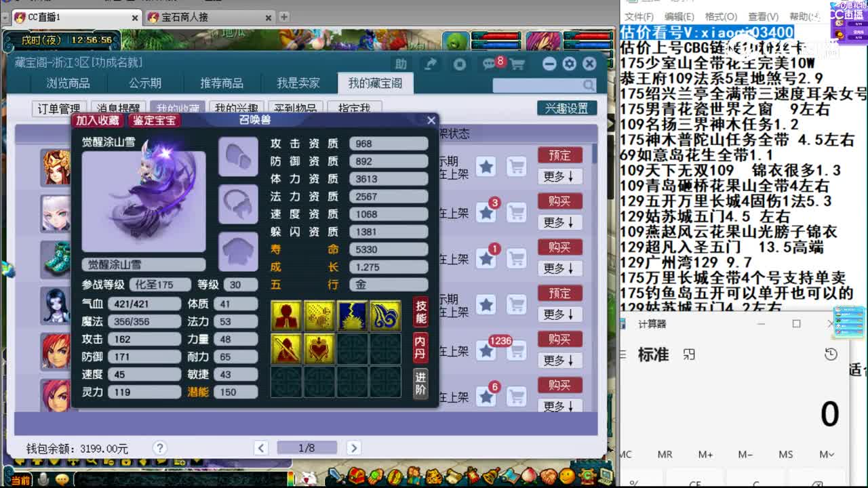Click 加入收藏 button
Screen dimensions: 868x488
pyautogui.click(x=98, y=120)
